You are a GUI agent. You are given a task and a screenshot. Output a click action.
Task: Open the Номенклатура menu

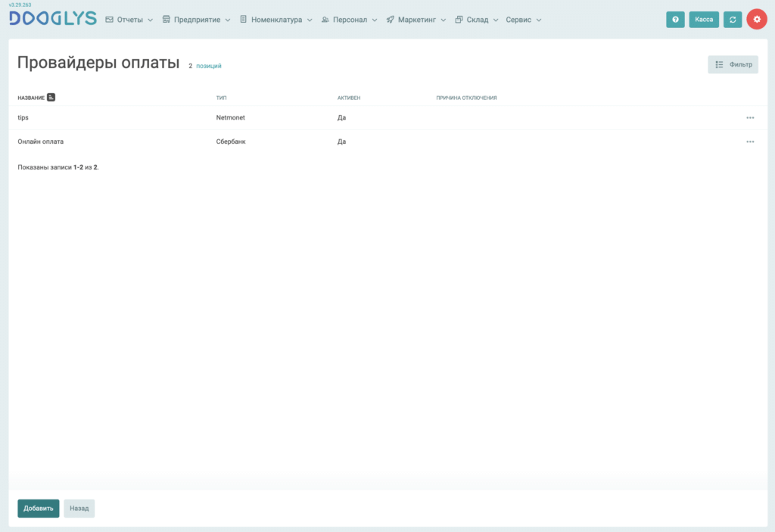pyautogui.click(x=276, y=20)
